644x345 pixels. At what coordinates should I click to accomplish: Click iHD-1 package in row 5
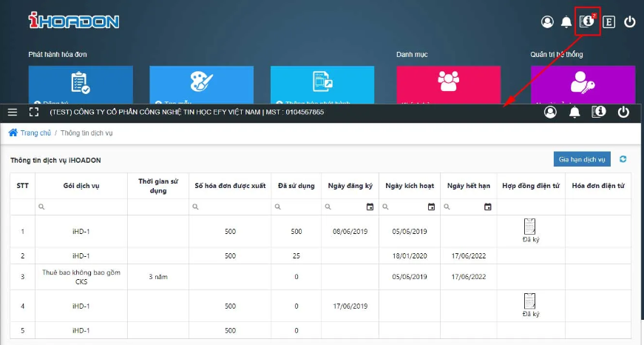pos(81,331)
